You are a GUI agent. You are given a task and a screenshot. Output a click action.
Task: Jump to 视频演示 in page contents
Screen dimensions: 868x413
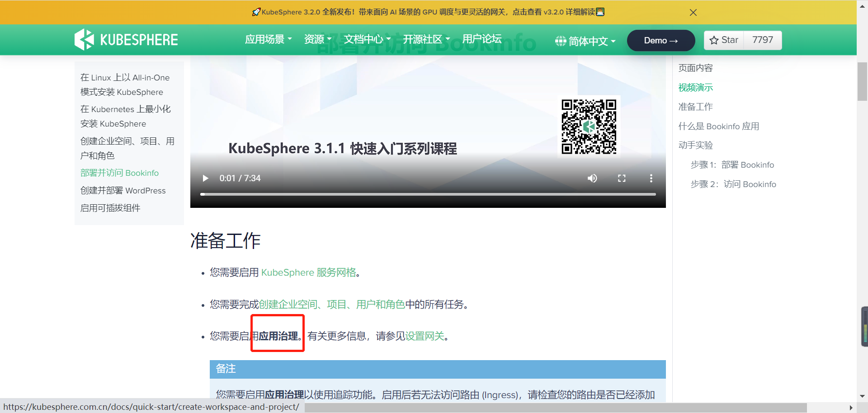point(695,88)
